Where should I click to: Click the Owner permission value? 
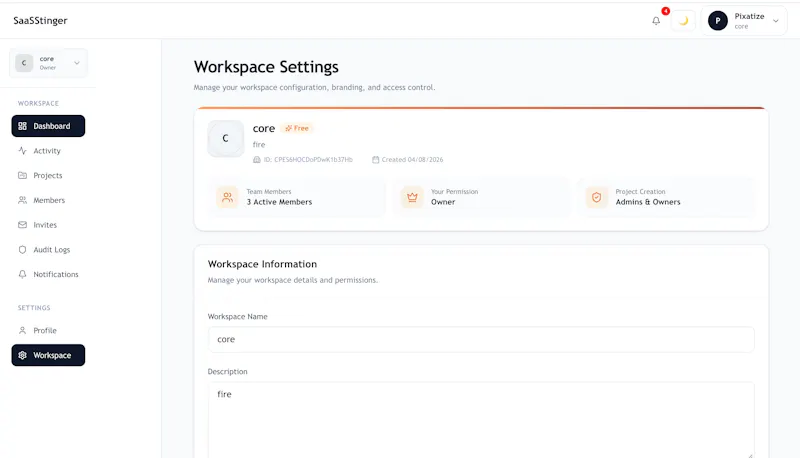pyautogui.click(x=443, y=202)
